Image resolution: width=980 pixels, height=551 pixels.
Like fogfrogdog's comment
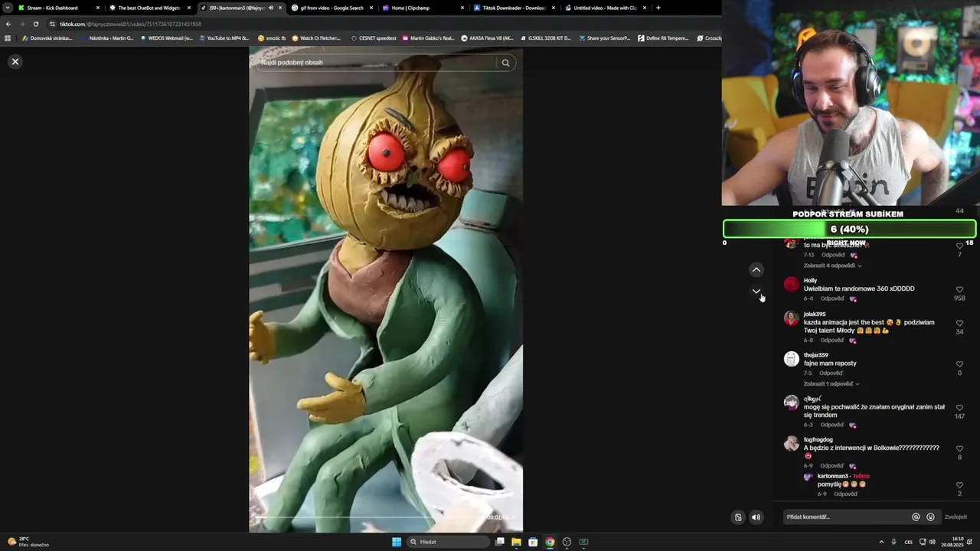coord(959,449)
